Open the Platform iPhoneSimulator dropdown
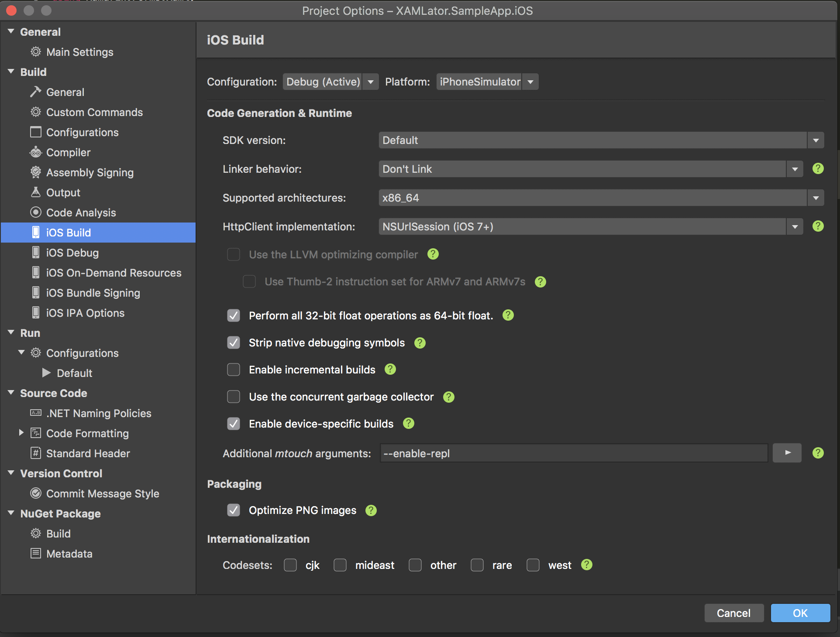840x637 pixels. point(487,82)
